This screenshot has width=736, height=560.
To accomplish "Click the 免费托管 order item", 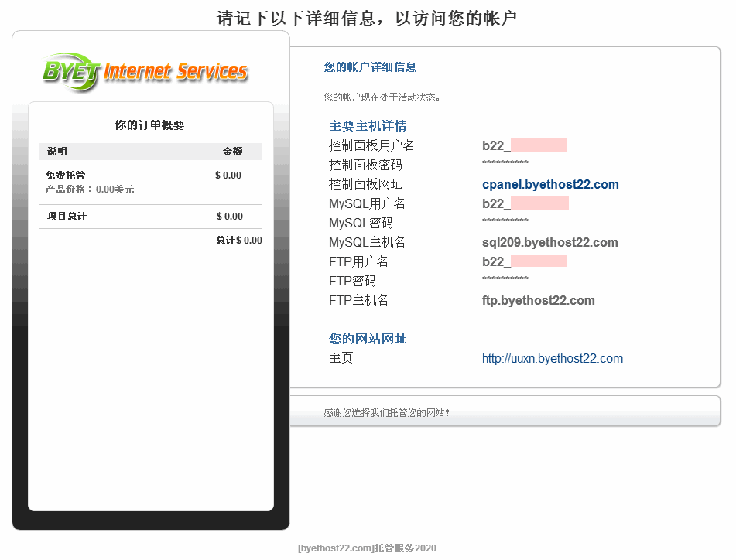I will pos(65,176).
